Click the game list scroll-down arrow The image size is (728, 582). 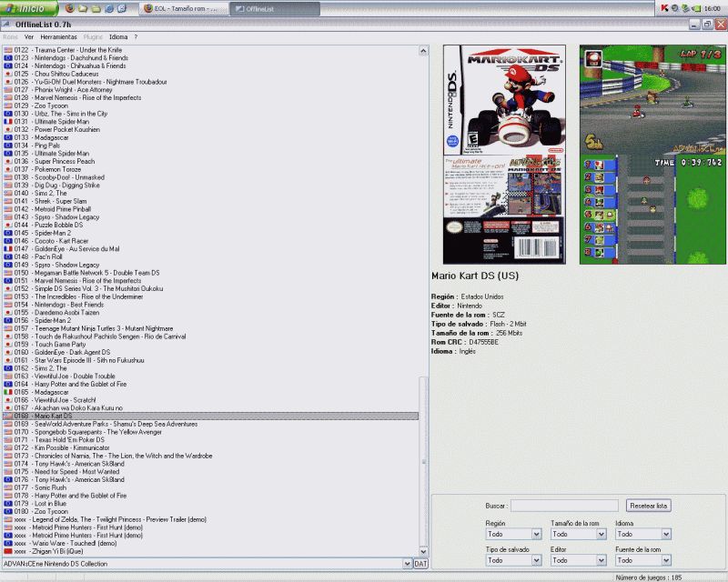pyautogui.click(x=423, y=552)
